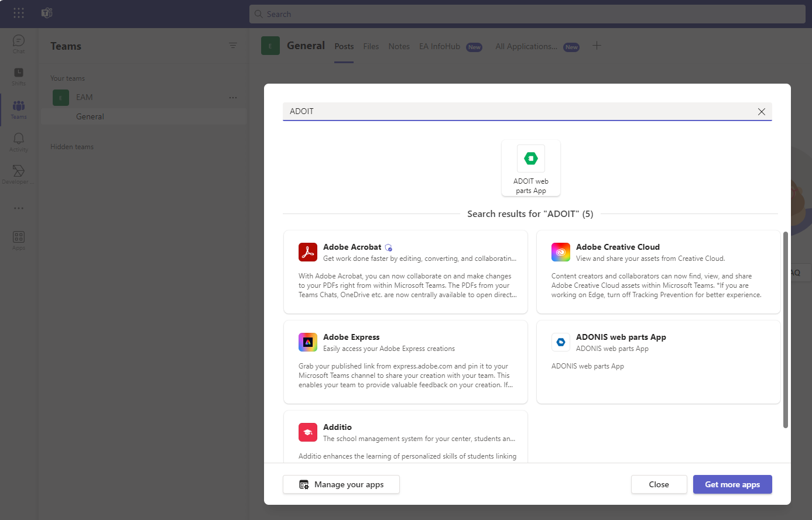This screenshot has height=520, width=812.
Task: Pick the Adobe Express app result
Action: (406, 362)
